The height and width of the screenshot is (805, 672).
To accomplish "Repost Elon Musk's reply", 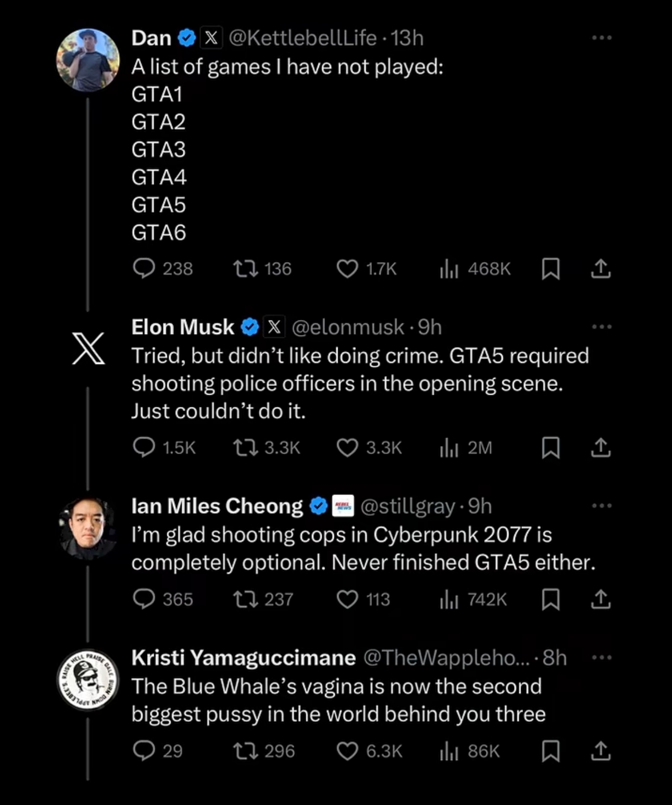I will point(245,448).
